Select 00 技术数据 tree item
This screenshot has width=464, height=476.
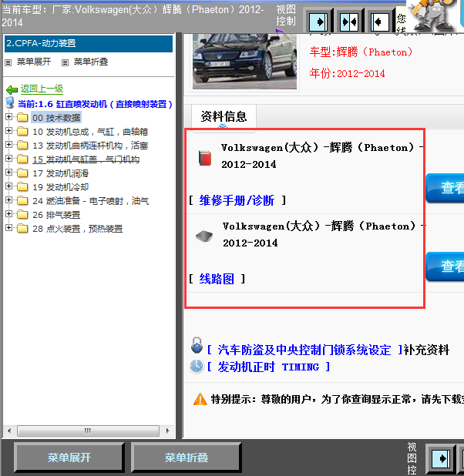[x=56, y=118]
